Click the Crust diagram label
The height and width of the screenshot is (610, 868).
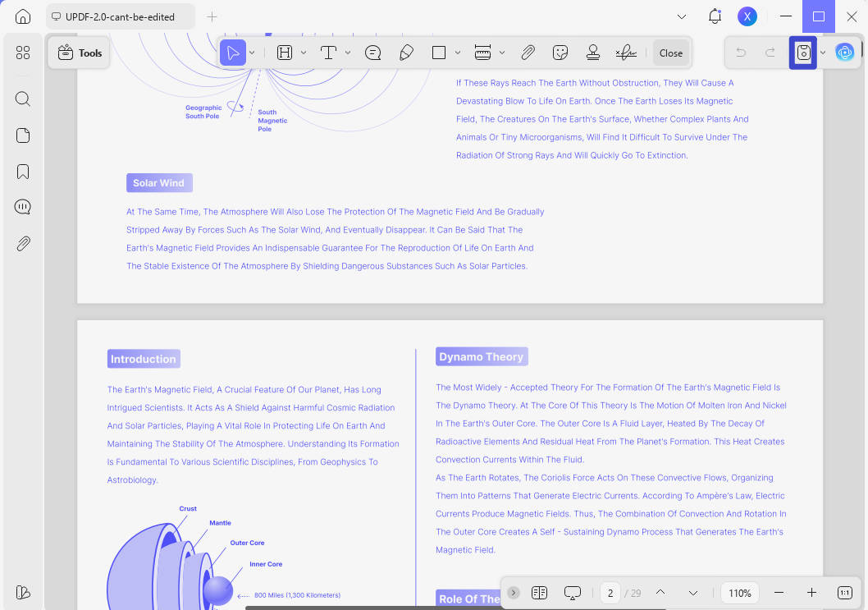pyautogui.click(x=188, y=509)
